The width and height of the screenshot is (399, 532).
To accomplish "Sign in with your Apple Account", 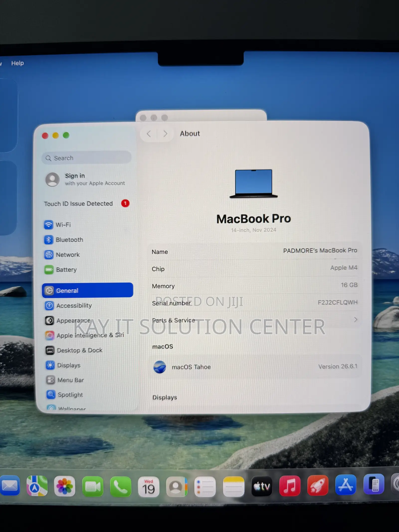I will 85,179.
